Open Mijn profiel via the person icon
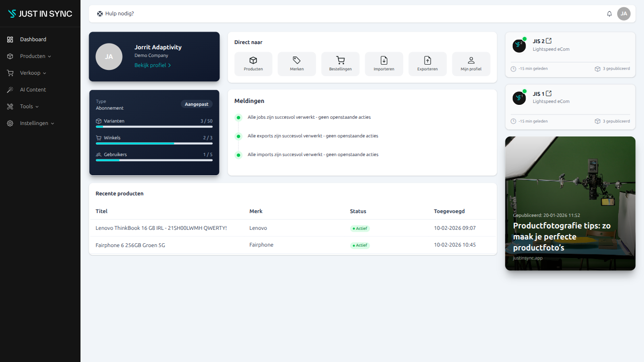Screen dimensions: 644x362 [471, 60]
